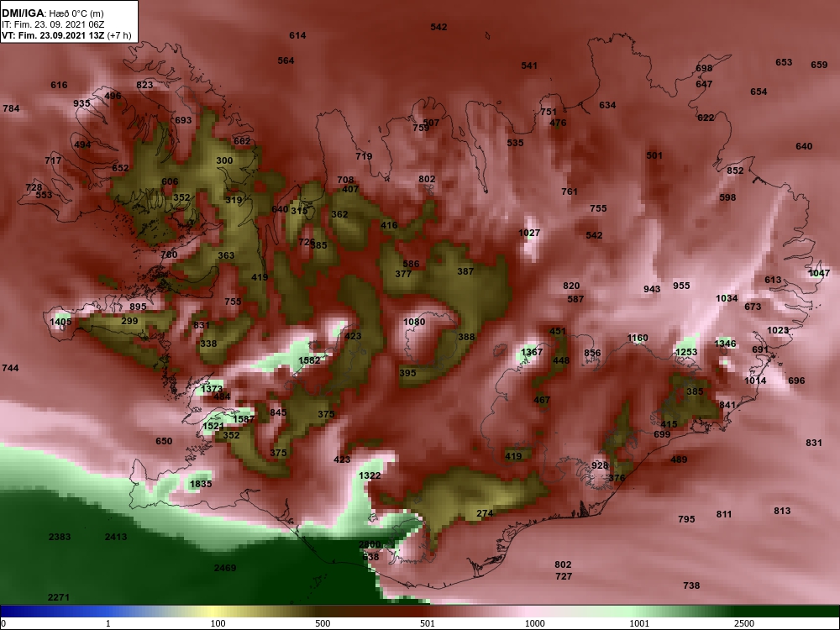Screen dimensions: 840x630
Task: Click the 784 value at the west edge
Action: pyautogui.click(x=11, y=108)
